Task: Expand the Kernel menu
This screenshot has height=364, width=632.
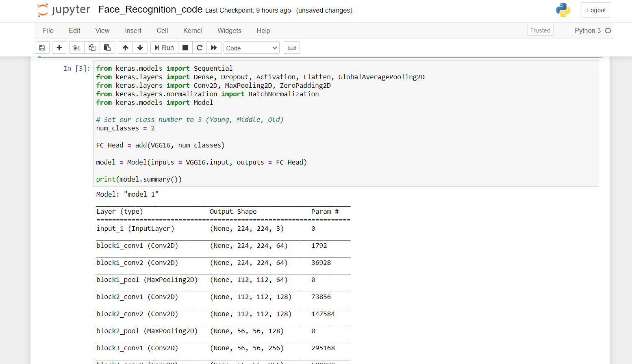Action: click(192, 30)
